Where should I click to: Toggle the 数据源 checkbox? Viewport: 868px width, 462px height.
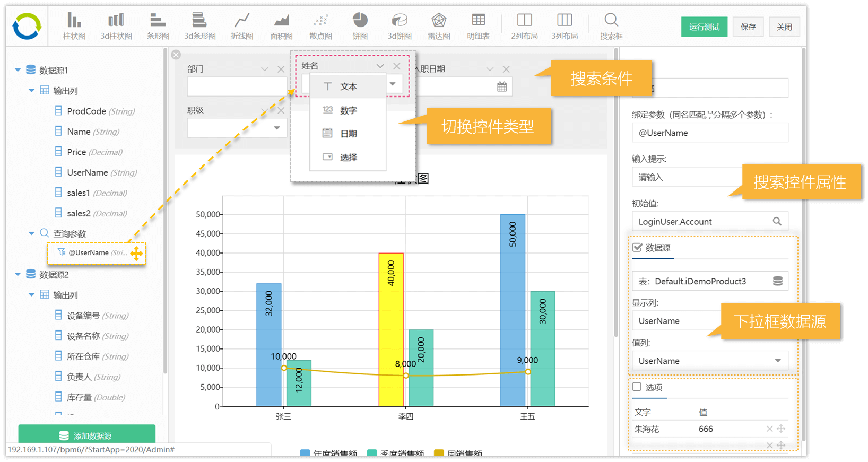(637, 247)
